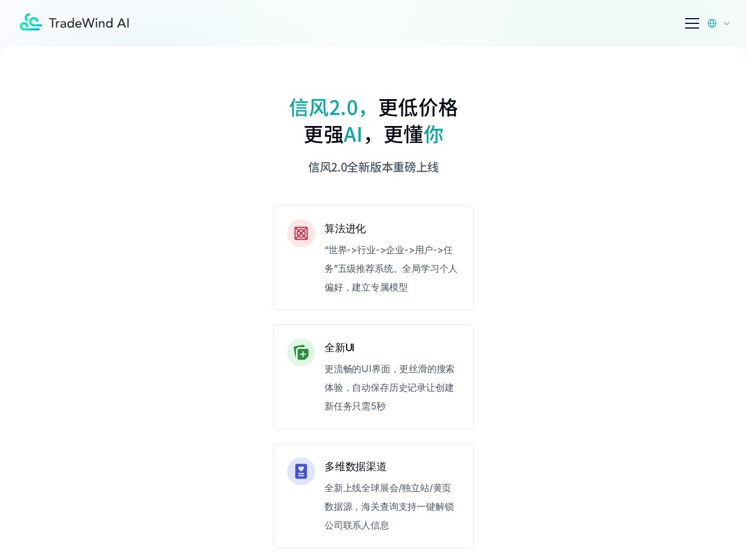This screenshot has width=747, height=560.
Task: Click the TradeWind AI brand text
Action: pyautogui.click(x=89, y=23)
